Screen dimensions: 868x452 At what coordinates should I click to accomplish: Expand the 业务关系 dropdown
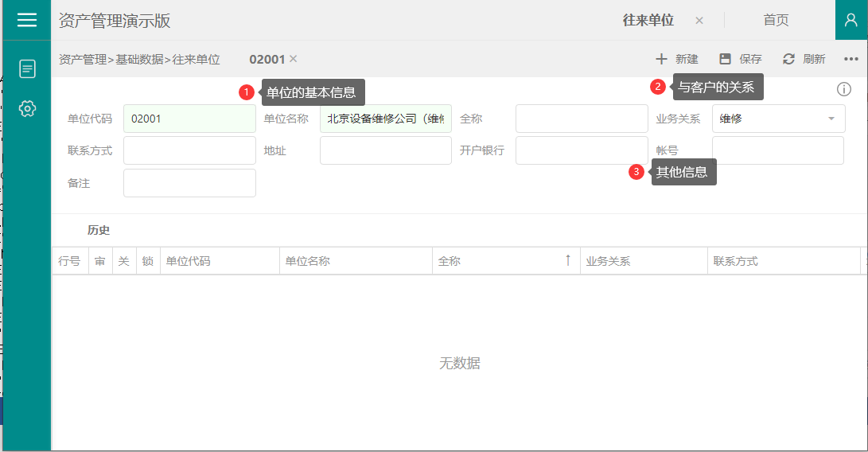tap(831, 119)
